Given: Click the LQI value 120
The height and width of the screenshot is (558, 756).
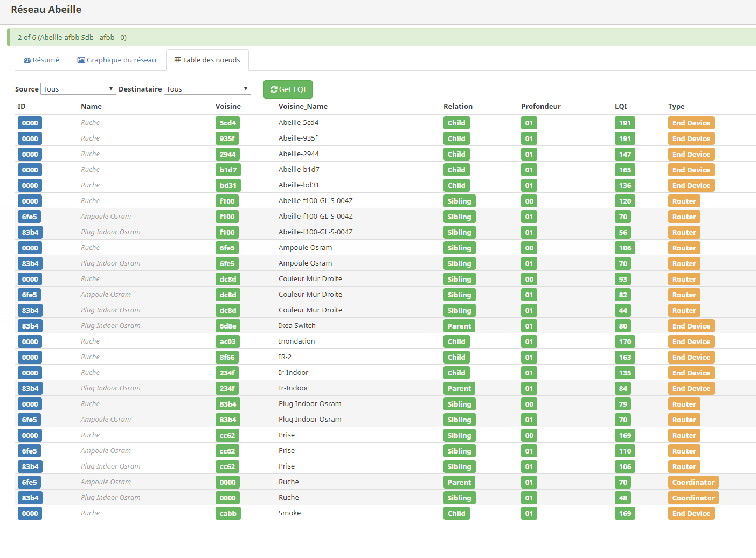Looking at the screenshot, I should click(625, 201).
